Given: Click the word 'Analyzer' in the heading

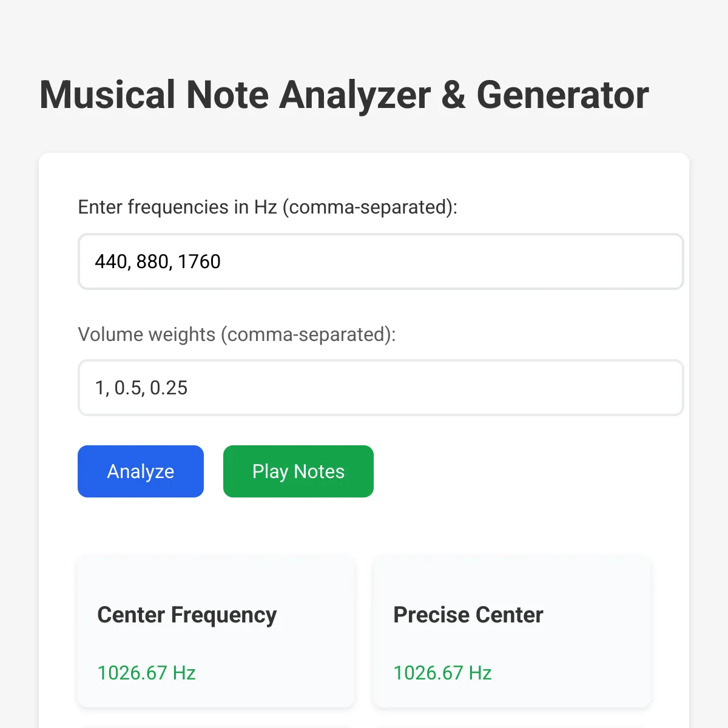Looking at the screenshot, I should coord(354,95).
